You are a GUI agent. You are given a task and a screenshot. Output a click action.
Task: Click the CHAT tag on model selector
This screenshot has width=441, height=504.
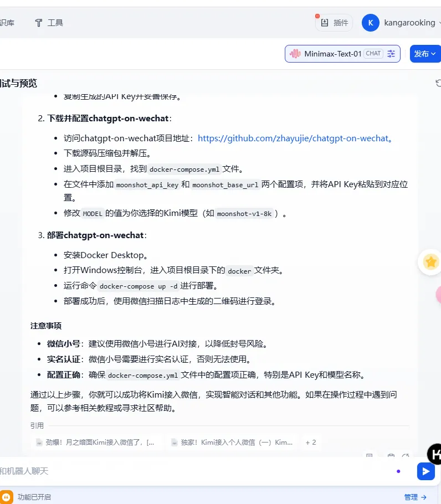click(373, 53)
